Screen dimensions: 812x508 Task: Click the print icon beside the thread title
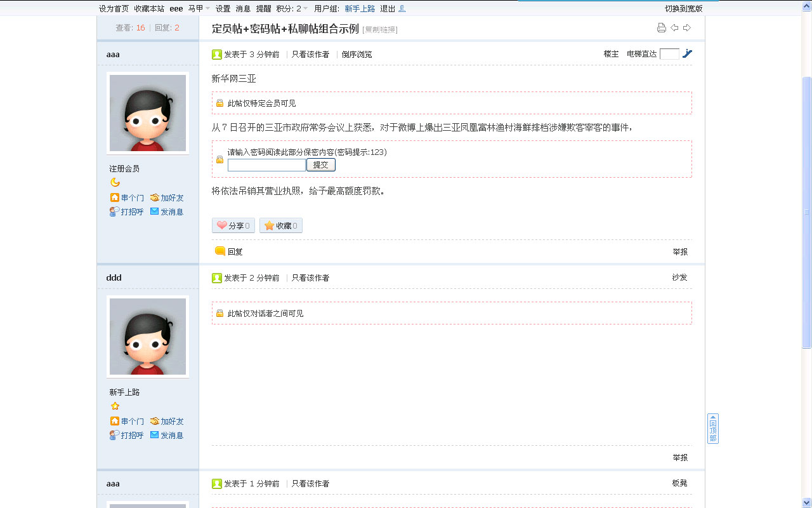click(662, 27)
